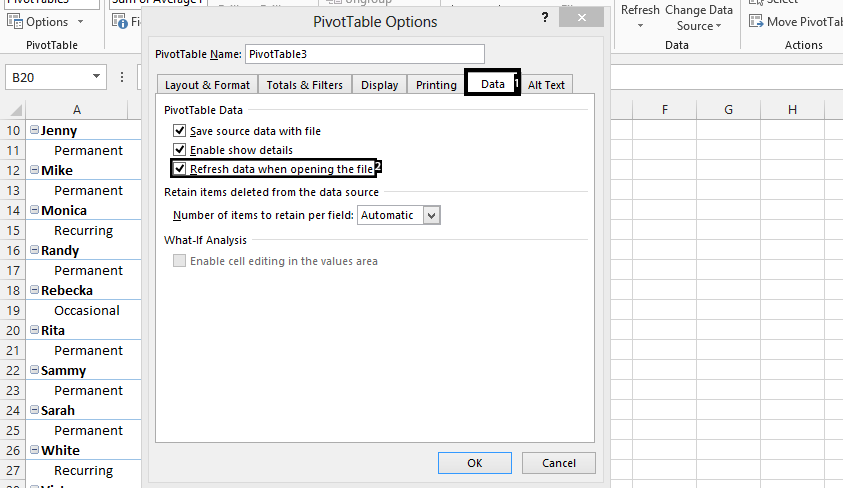The image size is (843, 488).
Task: Click the Recurring cell under White
Action: pyautogui.click(x=83, y=471)
